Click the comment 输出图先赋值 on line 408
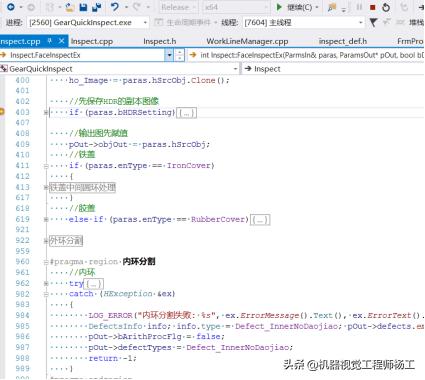This screenshot has height=380, width=425. 98,133
